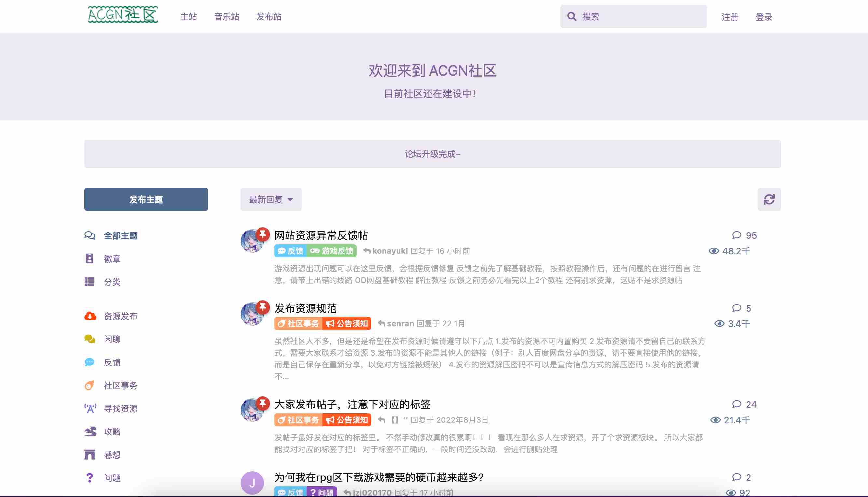The height and width of the screenshot is (497, 868).
Task: Open the 闲聊 tag
Action: tap(112, 339)
